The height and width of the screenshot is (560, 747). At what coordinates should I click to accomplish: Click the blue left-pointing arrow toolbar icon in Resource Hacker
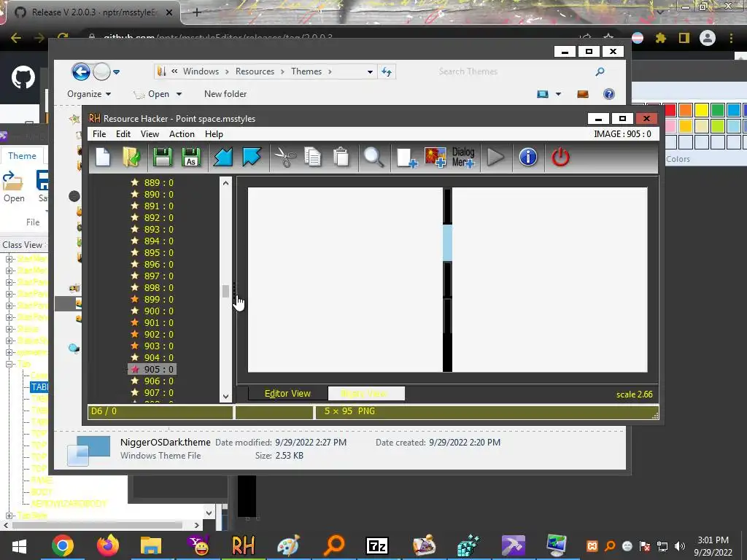pyautogui.click(x=222, y=157)
